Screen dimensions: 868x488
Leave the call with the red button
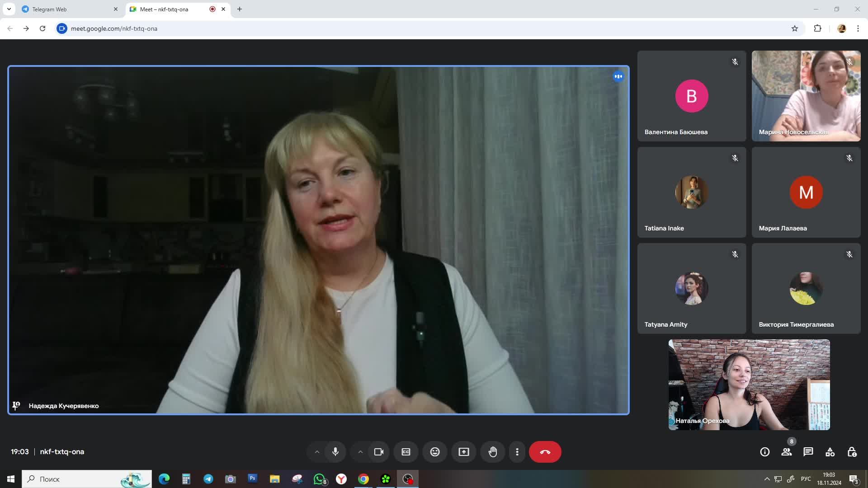(545, 452)
